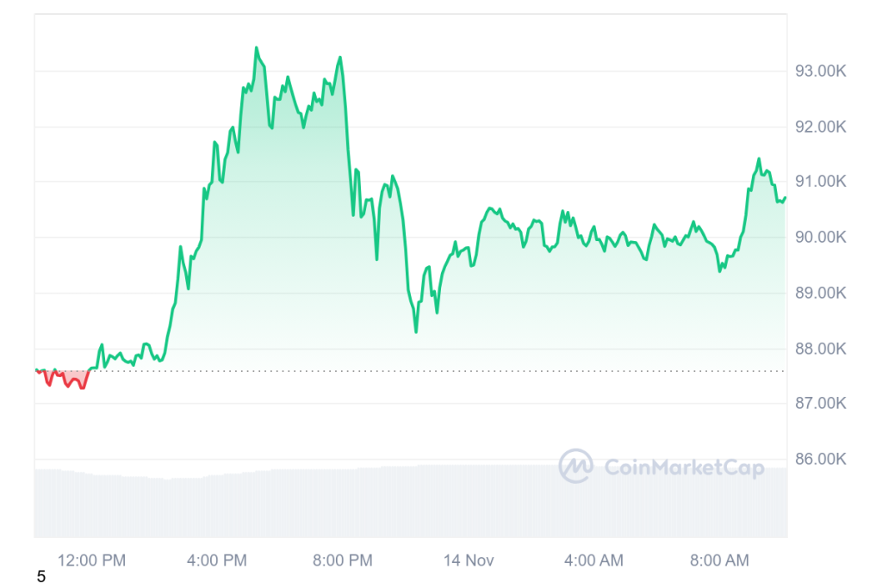Click the highest peak of the green line
Screen dimensions: 882x588
(x=256, y=48)
